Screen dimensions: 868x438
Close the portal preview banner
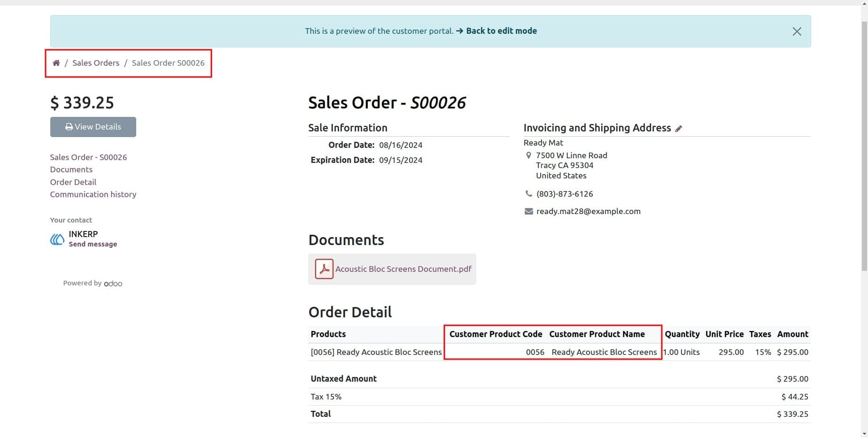point(797,31)
